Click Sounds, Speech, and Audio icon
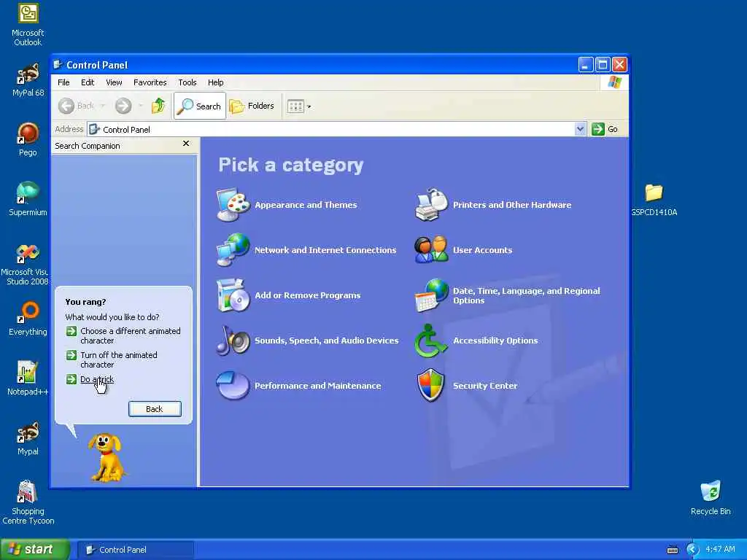Viewport: 747px width, 560px height. pyautogui.click(x=233, y=341)
